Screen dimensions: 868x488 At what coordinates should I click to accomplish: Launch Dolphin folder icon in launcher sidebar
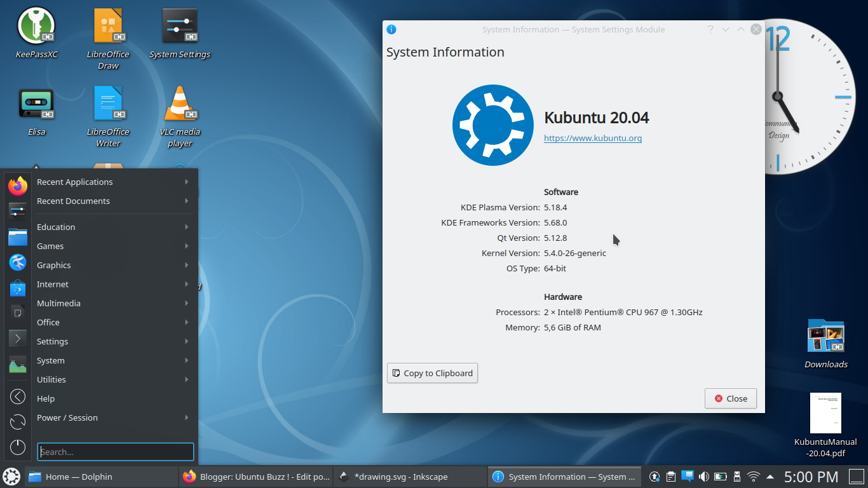(18, 237)
